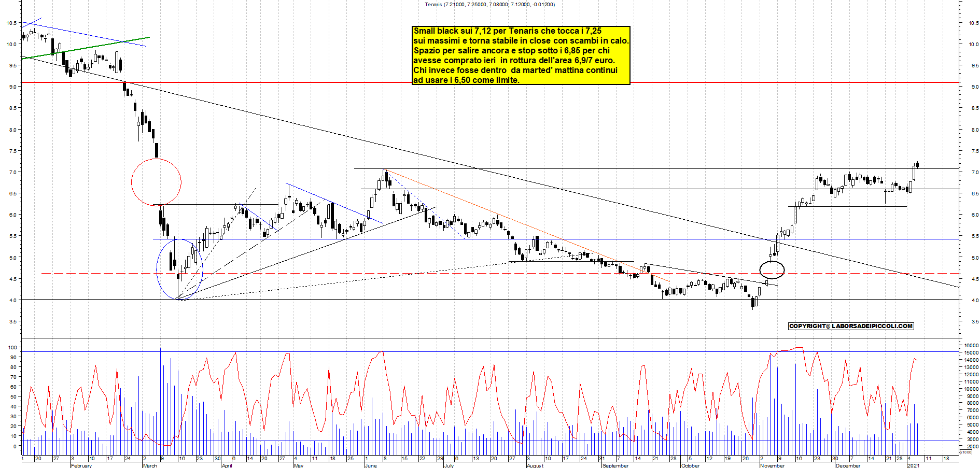The width and height of the screenshot is (980, 468).
Task: Click the annotation line "Chi invece fosse dentro"
Action: click(x=515, y=70)
